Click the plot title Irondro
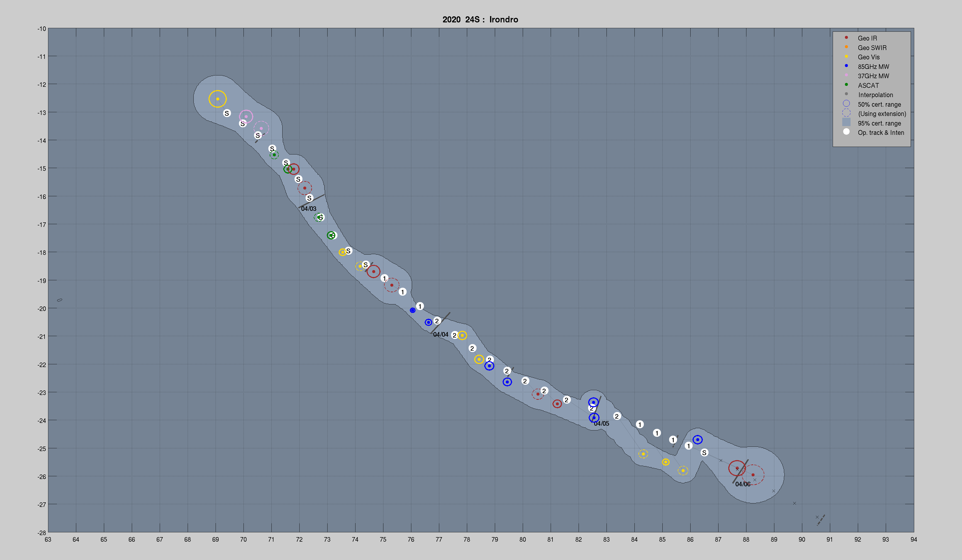This screenshot has width=962, height=560. point(504,19)
